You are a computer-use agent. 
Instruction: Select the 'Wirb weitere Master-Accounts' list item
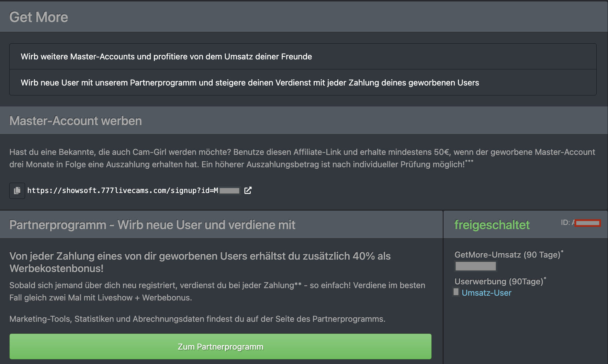pyautogui.click(x=166, y=57)
